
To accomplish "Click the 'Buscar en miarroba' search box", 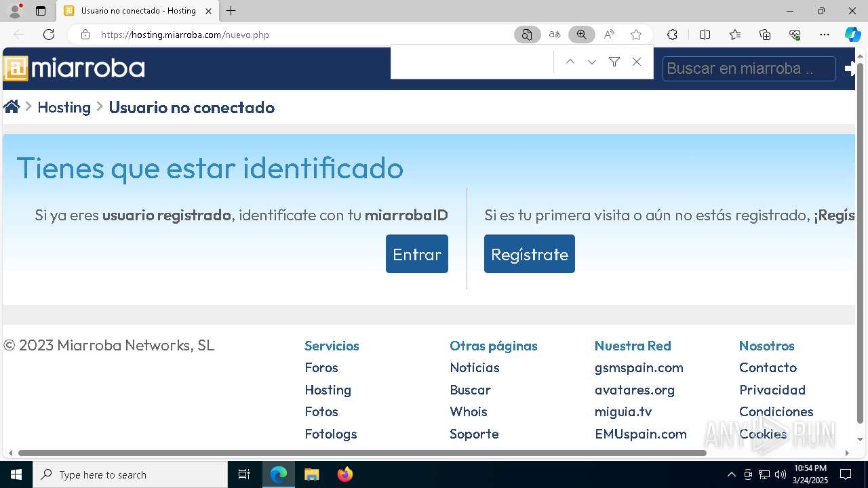I will 749,68.
